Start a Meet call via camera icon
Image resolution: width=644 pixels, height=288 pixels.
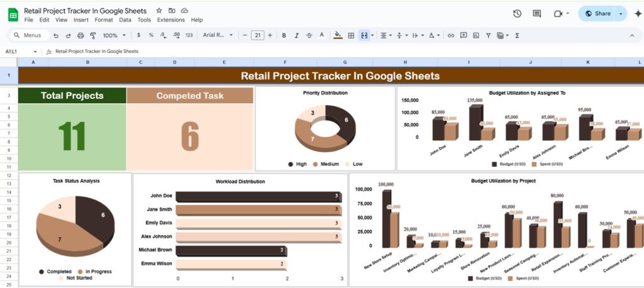[558, 14]
